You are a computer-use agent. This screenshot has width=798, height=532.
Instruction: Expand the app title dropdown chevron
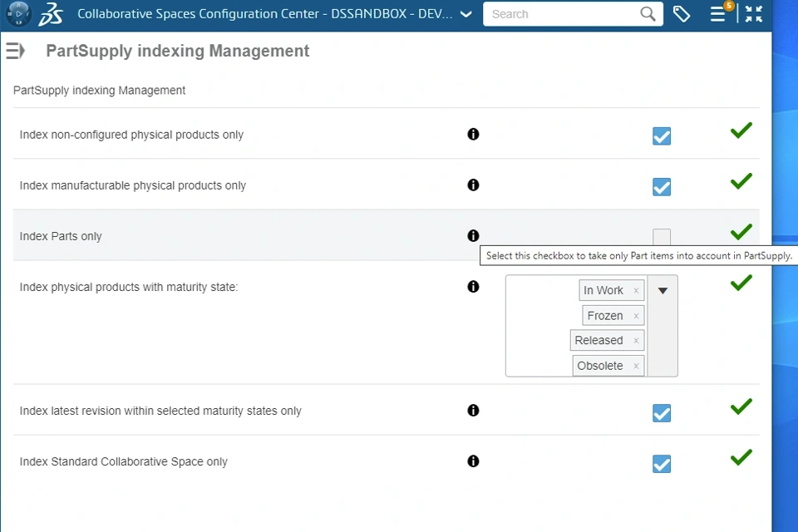click(465, 14)
